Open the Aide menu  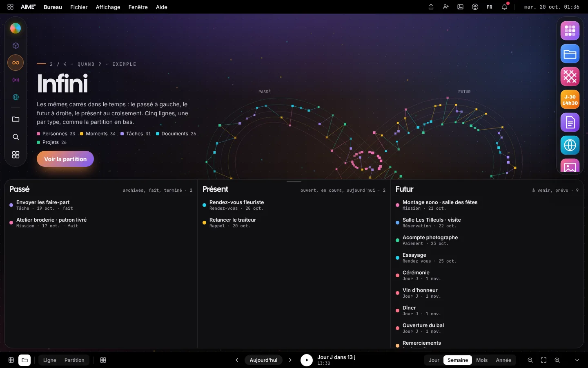[x=162, y=7]
